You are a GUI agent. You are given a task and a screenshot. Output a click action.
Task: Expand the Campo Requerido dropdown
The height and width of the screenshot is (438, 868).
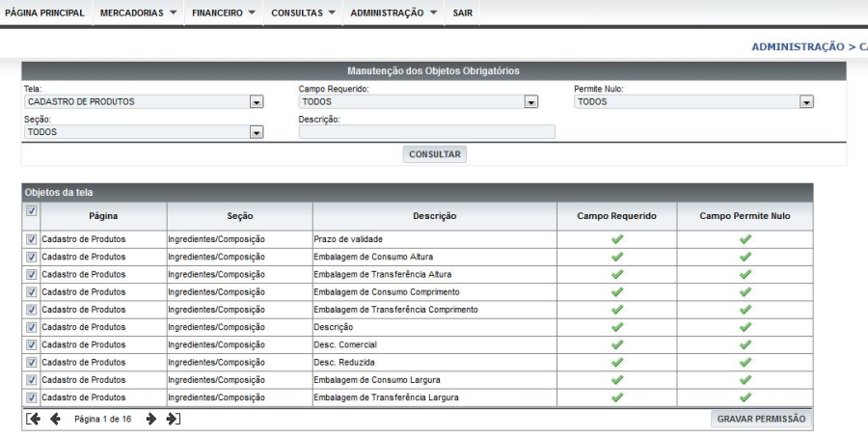pos(530,101)
